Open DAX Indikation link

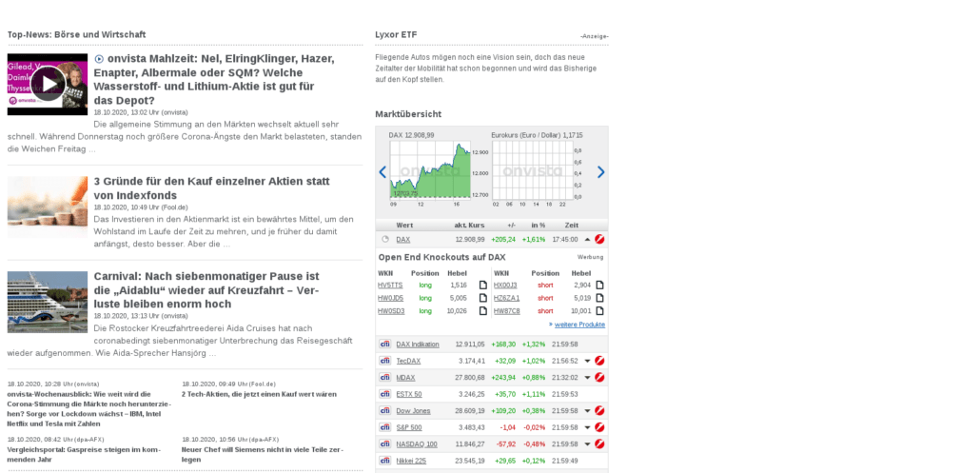point(418,345)
